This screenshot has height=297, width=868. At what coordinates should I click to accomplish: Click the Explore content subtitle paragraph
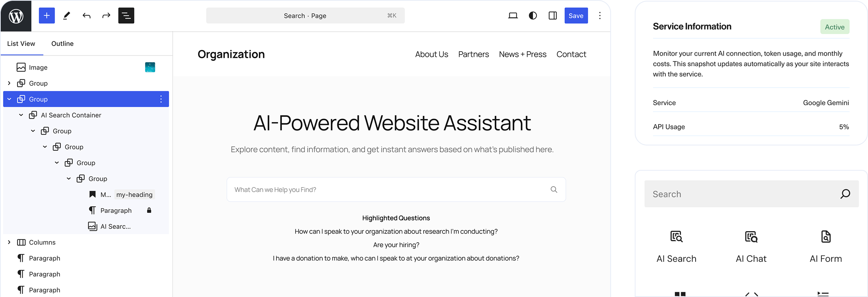click(392, 150)
